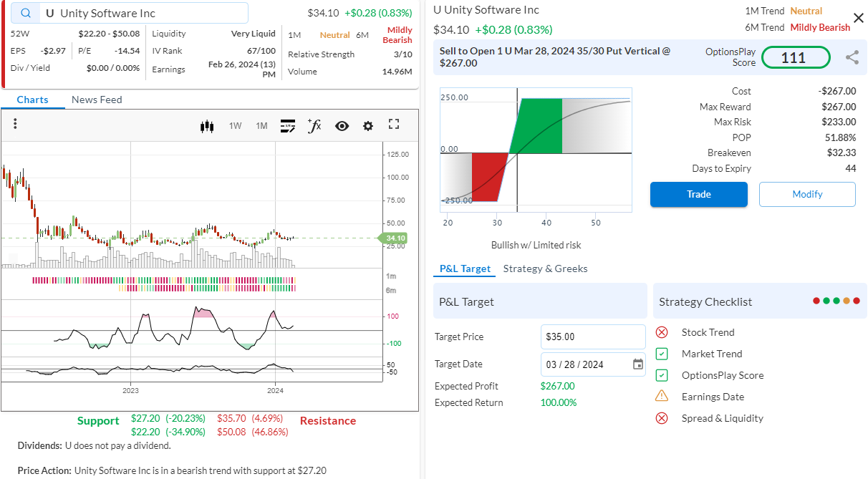
Task: Open the News Feed tab
Action: pos(97,100)
